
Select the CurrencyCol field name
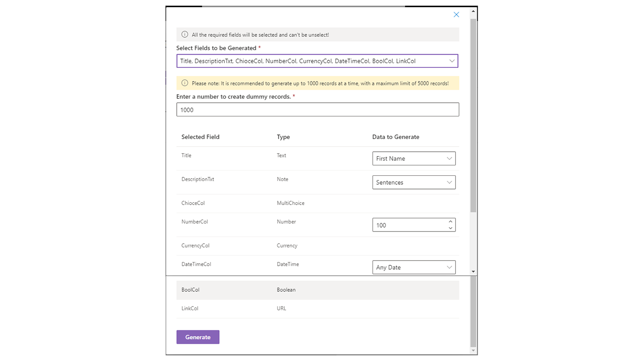pyautogui.click(x=195, y=246)
